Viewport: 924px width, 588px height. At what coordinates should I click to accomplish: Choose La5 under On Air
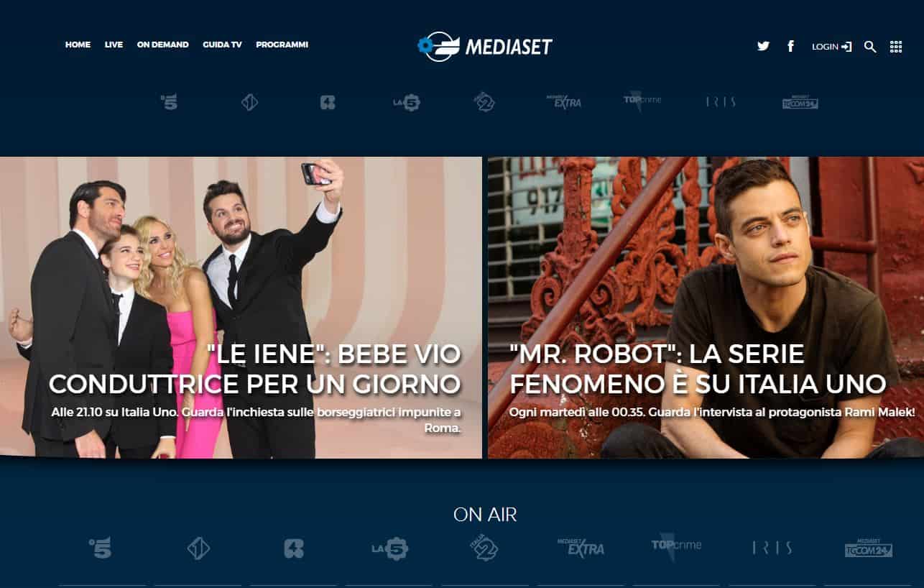[389, 549]
